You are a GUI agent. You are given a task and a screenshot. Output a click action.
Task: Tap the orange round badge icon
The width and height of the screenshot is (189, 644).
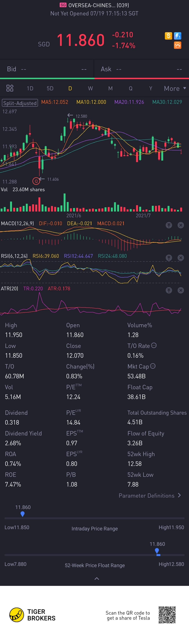pos(177,45)
